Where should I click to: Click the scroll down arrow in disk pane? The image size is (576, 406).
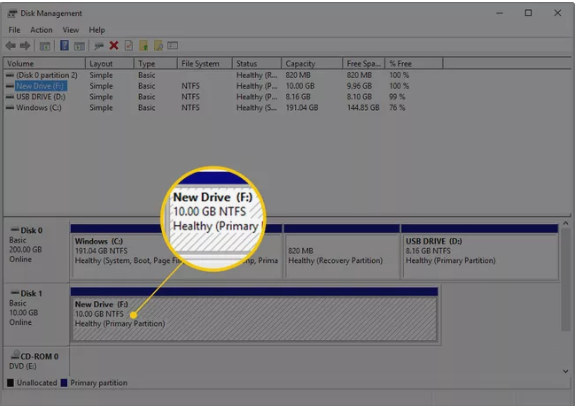[566, 371]
